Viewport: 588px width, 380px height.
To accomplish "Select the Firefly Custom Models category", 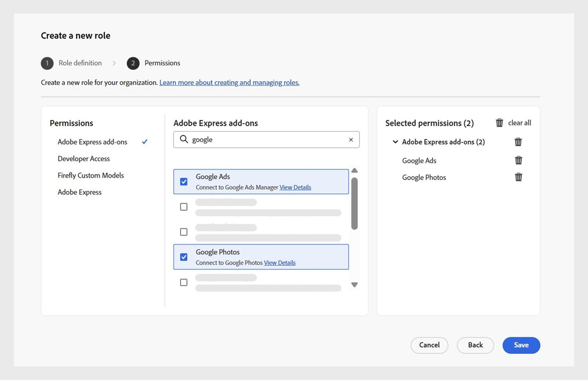I will (x=90, y=175).
